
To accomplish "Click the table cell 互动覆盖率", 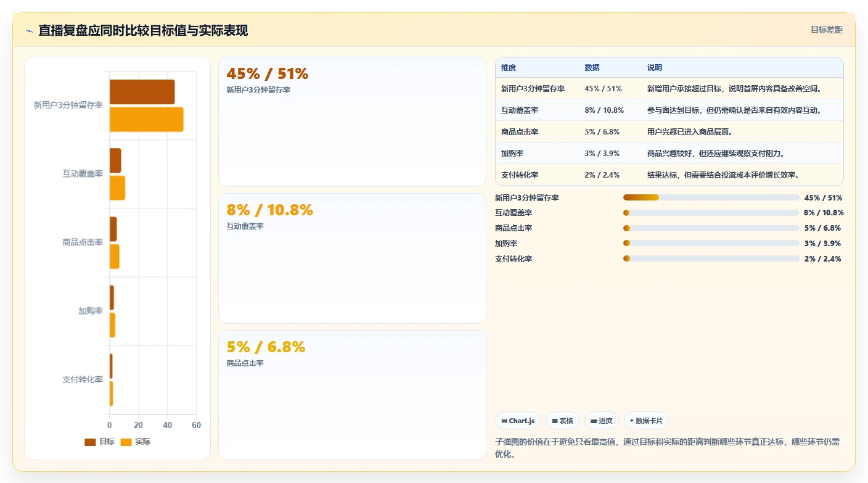I will (520, 110).
